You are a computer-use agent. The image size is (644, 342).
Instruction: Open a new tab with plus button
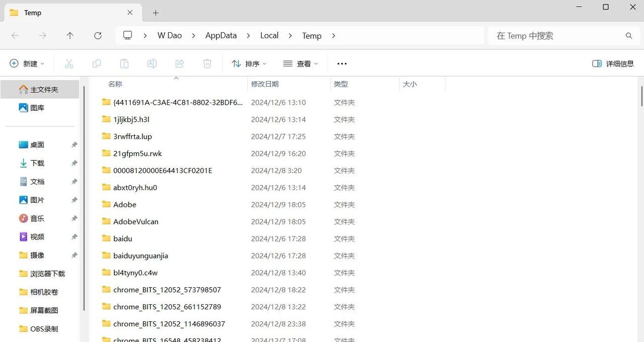pyautogui.click(x=155, y=13)
